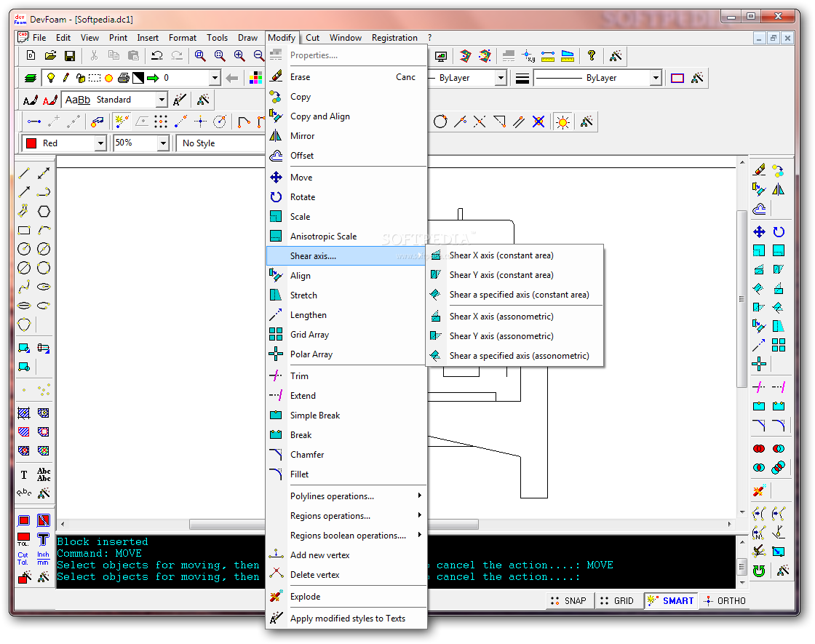Viewport: 815px width, 644px height.
Task: Click the Offset icon in right toolbar
Action: [x=759, y=208]
